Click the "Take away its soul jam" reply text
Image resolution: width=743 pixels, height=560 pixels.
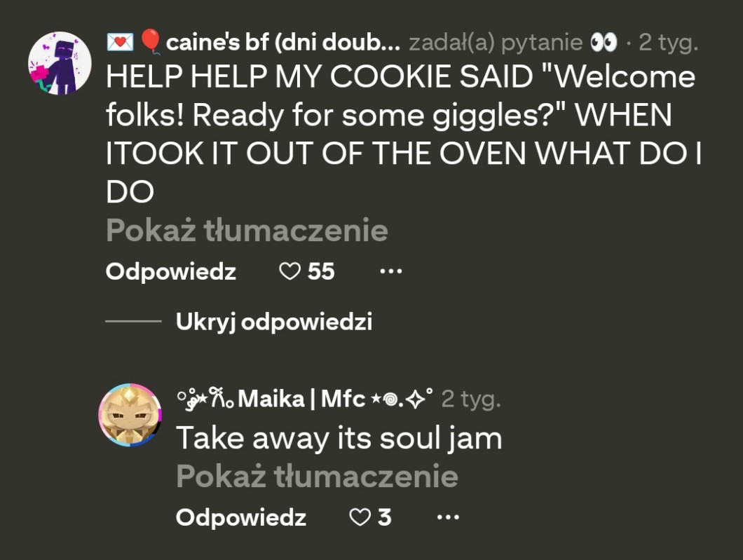(x=339, y=438)
